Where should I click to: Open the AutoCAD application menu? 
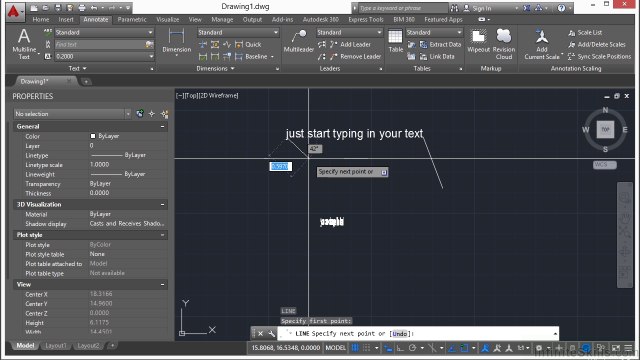click(x=15, y=11)
